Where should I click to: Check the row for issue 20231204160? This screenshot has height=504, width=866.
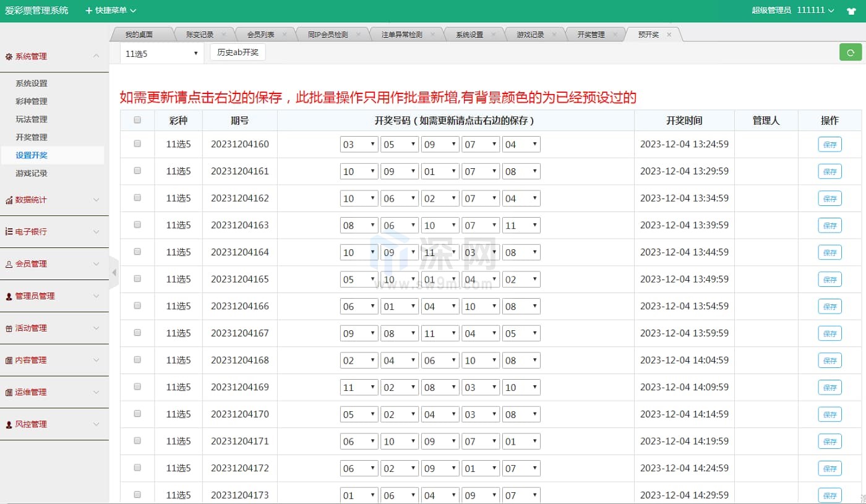[137, 143]
